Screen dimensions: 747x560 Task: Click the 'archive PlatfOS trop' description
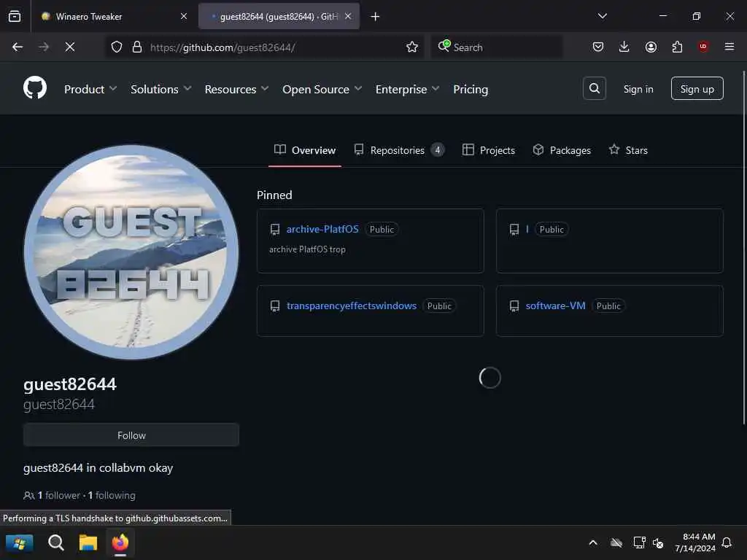[307, 249]
